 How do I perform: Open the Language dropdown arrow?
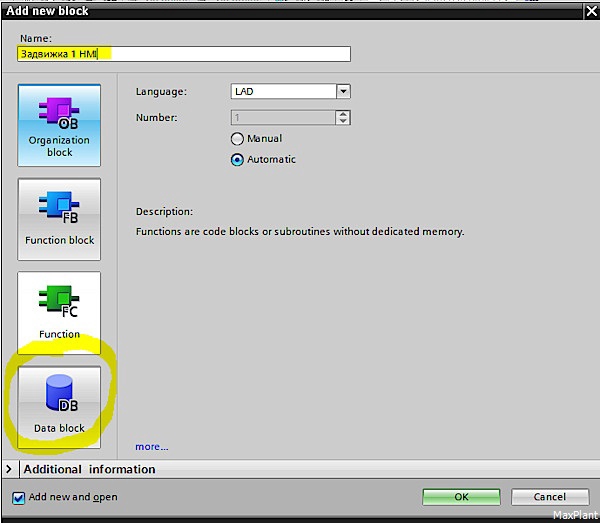tap(343, 91)
